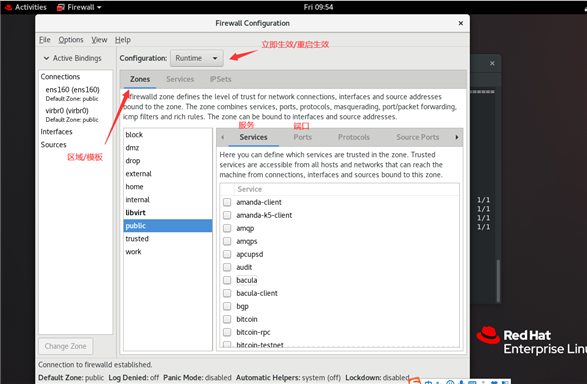Select the libvirt zone

point(168,213)
